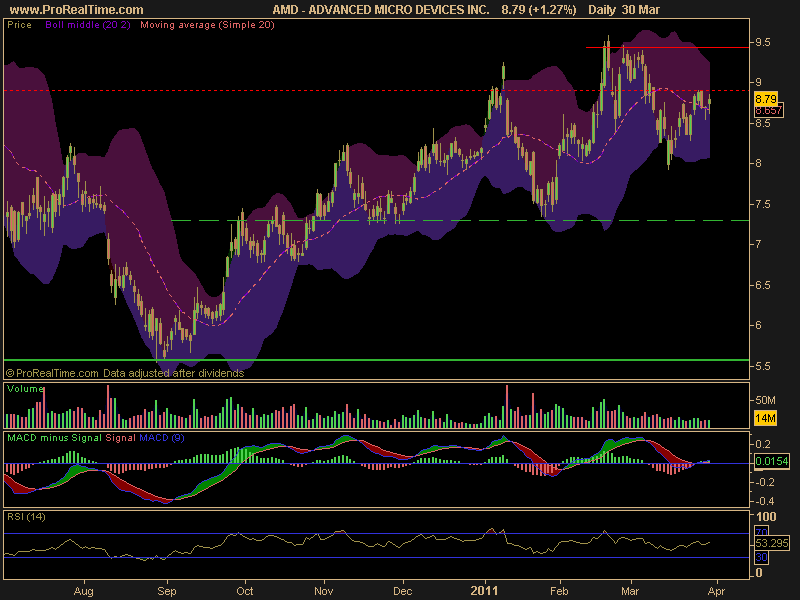Click the Nov date axis label

[x=323, y=591]
